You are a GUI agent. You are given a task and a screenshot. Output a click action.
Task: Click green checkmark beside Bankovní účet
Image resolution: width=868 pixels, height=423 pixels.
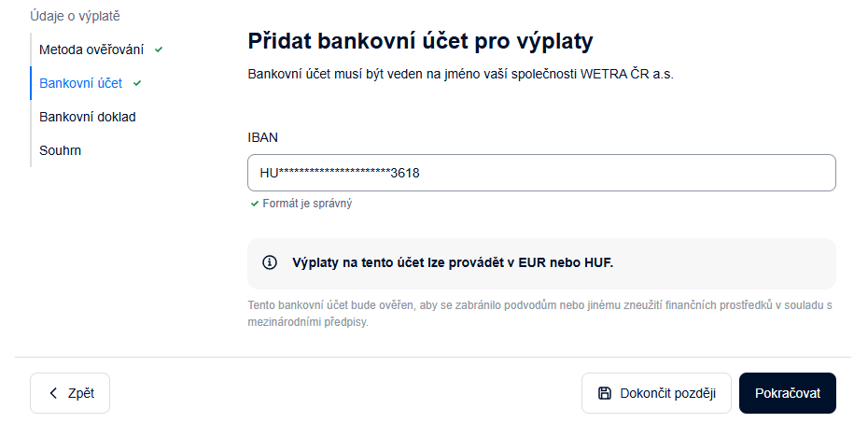[137, 83]
